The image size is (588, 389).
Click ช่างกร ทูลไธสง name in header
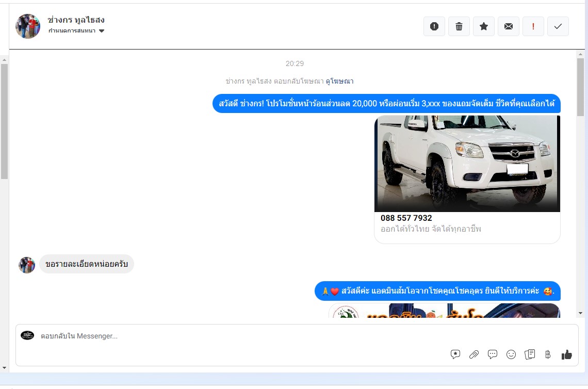76,20
